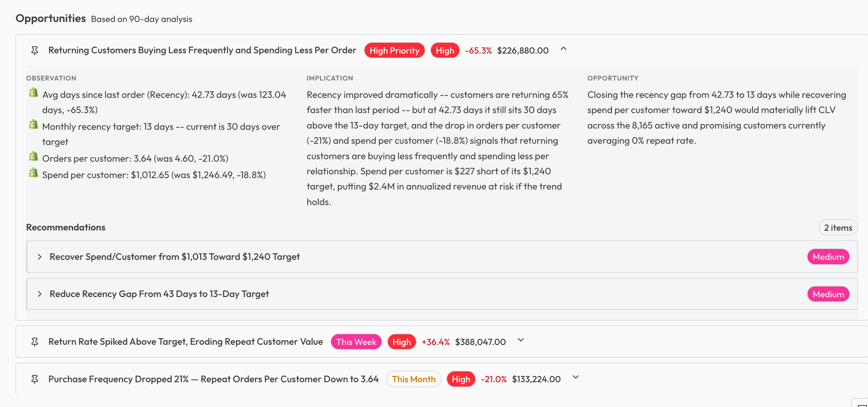This screenshot has width=868, height=407.
Task: Collapse the Returning Customers opportunity card
Action: point(564,50)
